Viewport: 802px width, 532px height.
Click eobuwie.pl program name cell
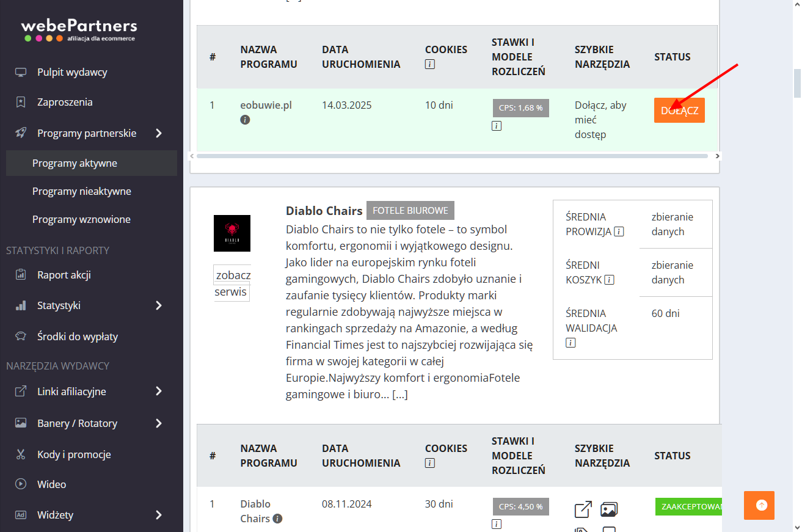tap(266, 105)
